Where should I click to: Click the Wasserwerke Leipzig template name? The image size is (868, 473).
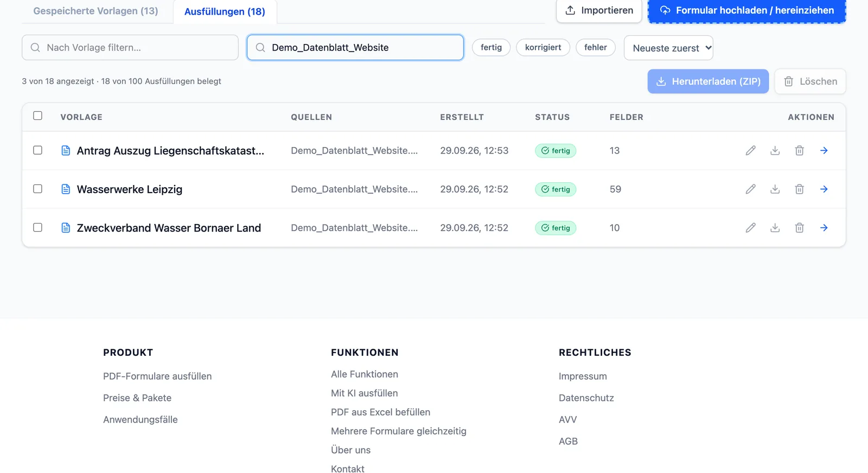(130, 189)
